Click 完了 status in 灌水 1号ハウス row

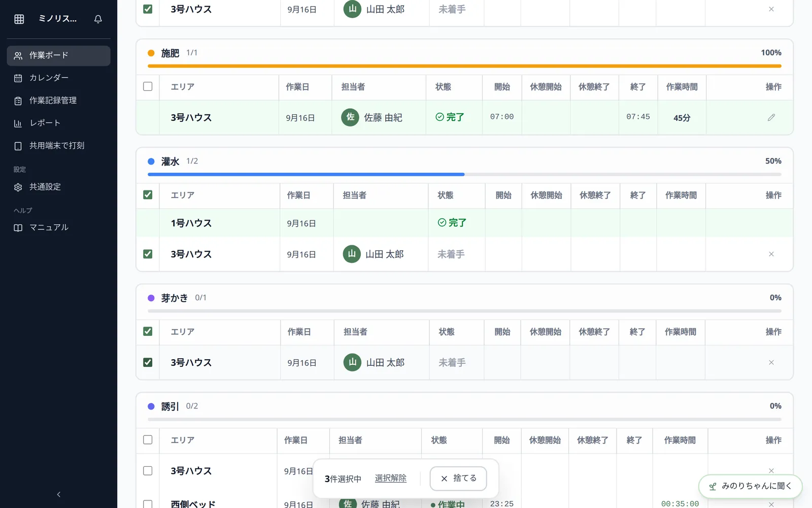452,223
